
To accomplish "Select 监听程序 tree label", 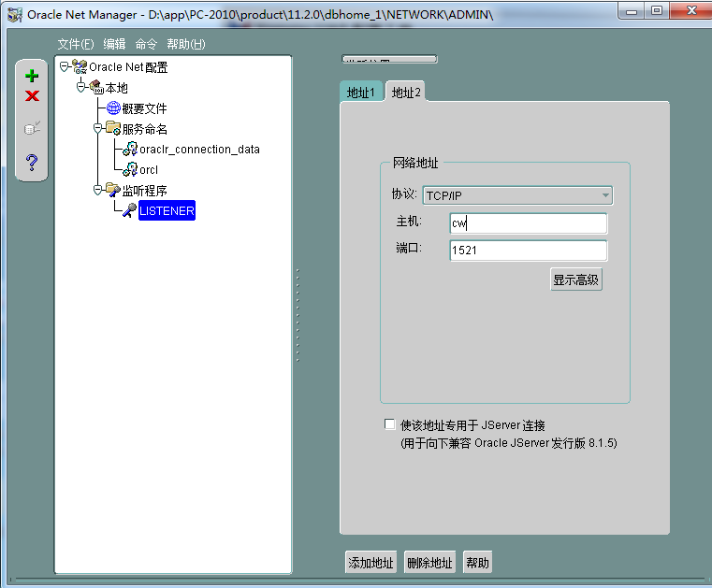I will click(x=144, y=190).
